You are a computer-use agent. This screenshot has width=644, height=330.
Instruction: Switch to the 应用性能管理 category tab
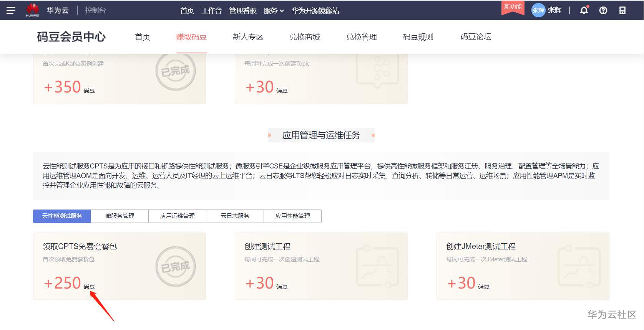(x=293, y=216)
